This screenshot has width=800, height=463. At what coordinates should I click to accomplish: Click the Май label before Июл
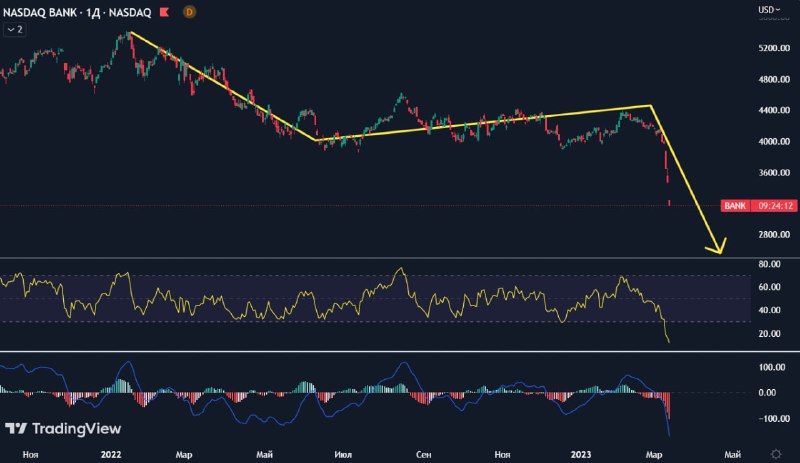click(264, 454)
